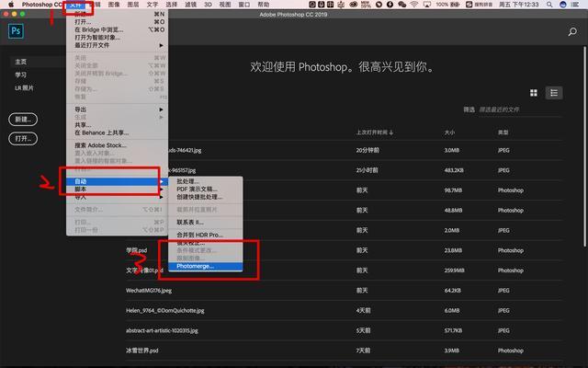
Task: Click the lightning bolt icon in menu bar
Action: (x=390, y=5)
